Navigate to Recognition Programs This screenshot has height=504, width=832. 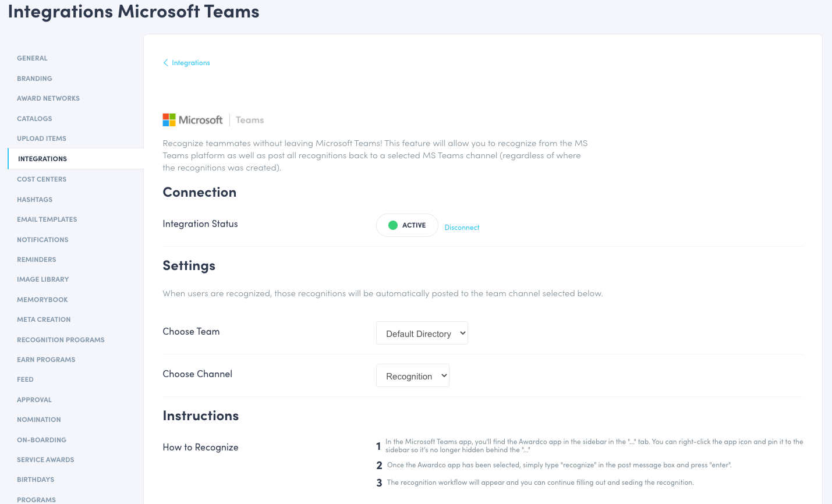coord(61,339)
